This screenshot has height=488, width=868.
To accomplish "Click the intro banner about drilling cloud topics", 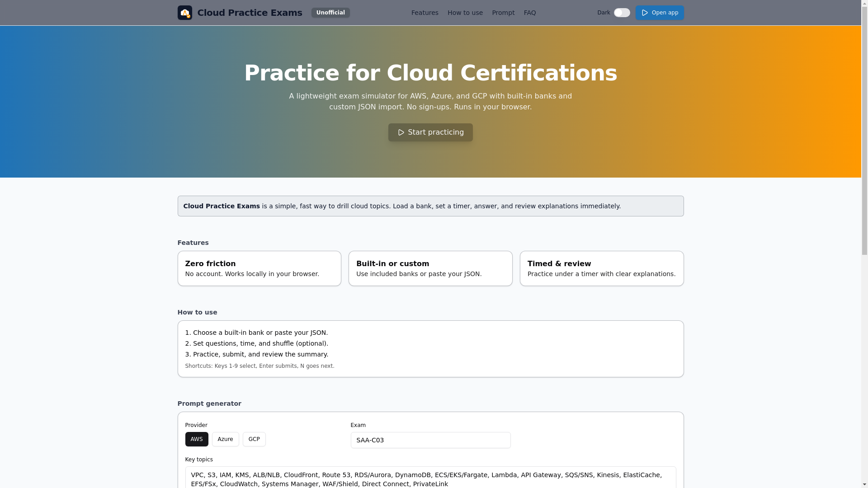I will [430, 206].
